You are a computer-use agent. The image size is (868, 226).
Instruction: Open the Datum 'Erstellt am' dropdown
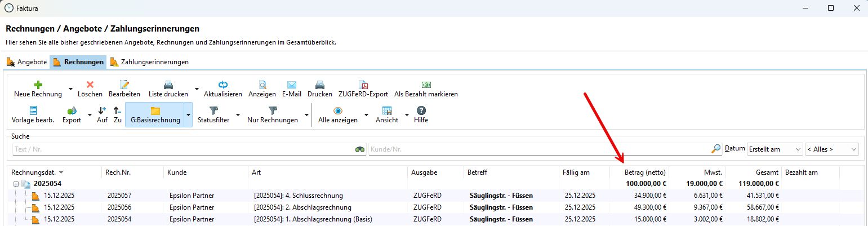point(774,149)
